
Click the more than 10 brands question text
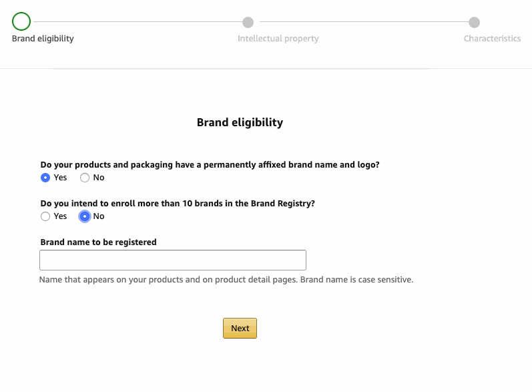tap(178, 203)
